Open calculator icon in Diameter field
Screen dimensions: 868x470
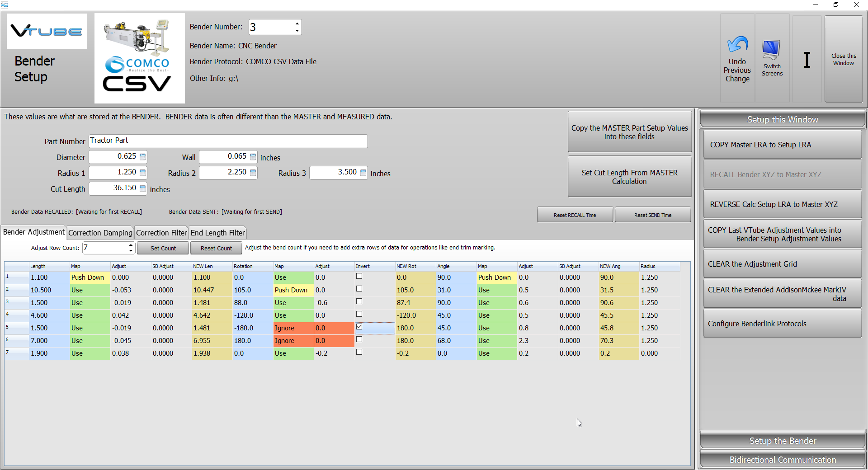click(143, 157)
